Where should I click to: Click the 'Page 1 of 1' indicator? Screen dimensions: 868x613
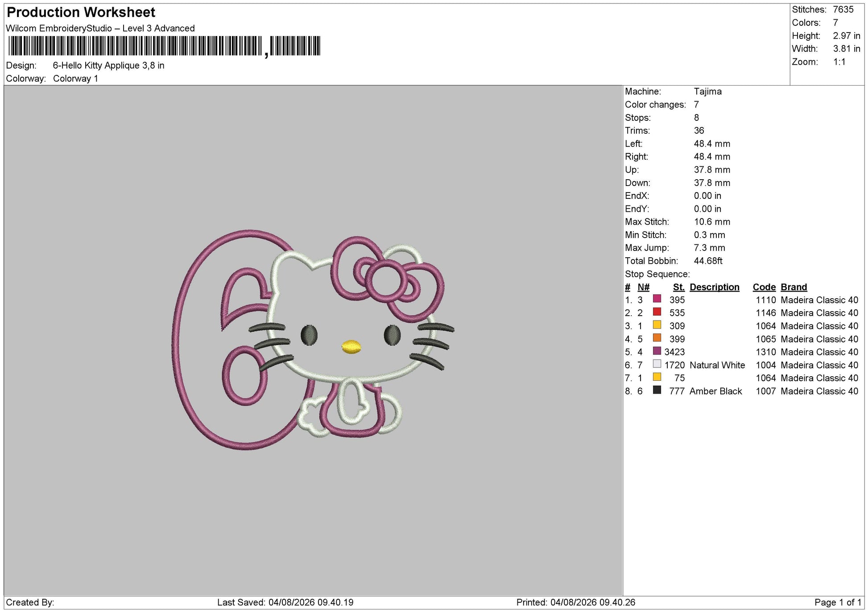(838, 603)
